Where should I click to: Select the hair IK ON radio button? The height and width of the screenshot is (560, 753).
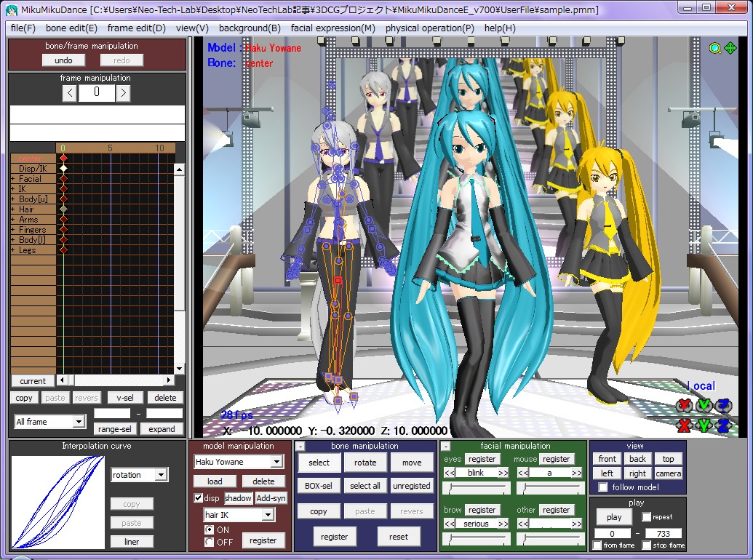click(x=209, y=529)
